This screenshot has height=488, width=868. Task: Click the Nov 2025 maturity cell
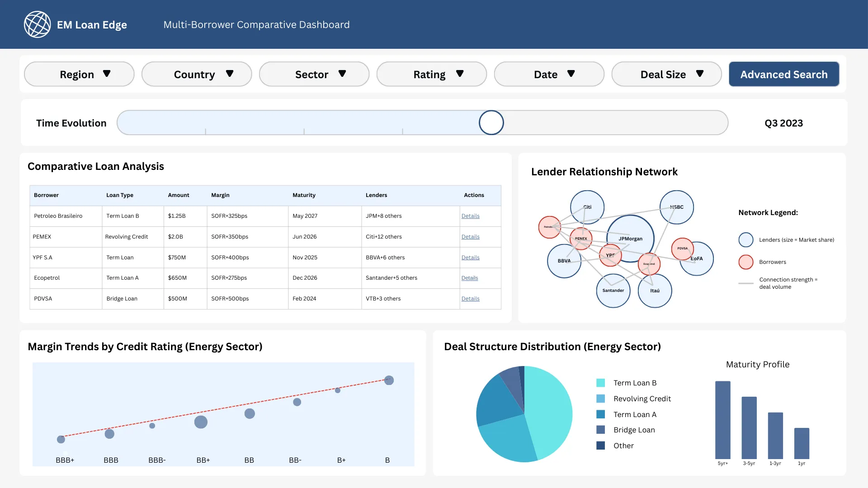(x=325, y=258)
